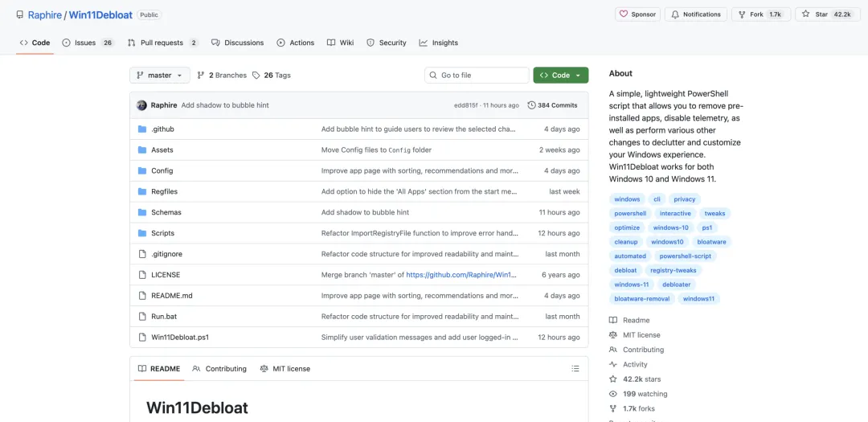
Task: Click the branch icon beside 2 Branches
Action: point(200,76)
